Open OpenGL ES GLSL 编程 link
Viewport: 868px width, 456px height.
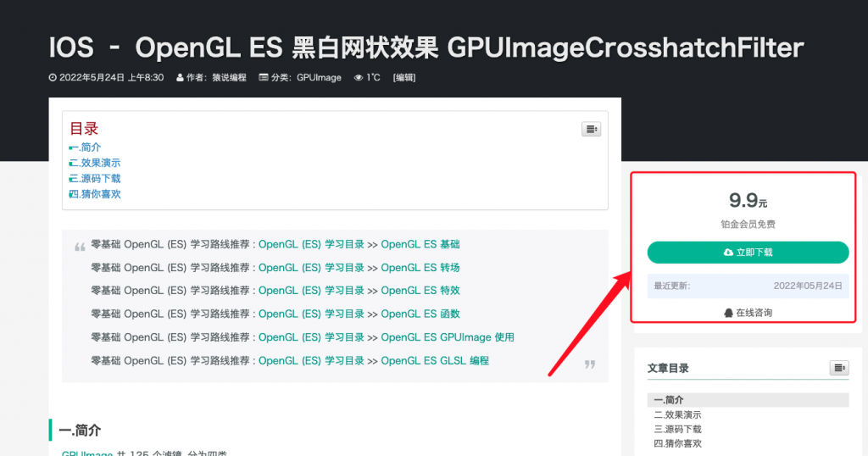pos(435,360)
